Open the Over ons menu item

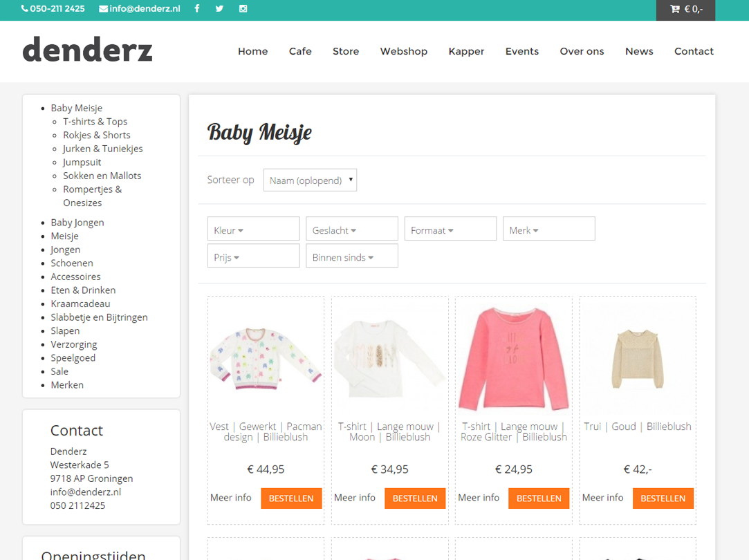coord(582,51)
